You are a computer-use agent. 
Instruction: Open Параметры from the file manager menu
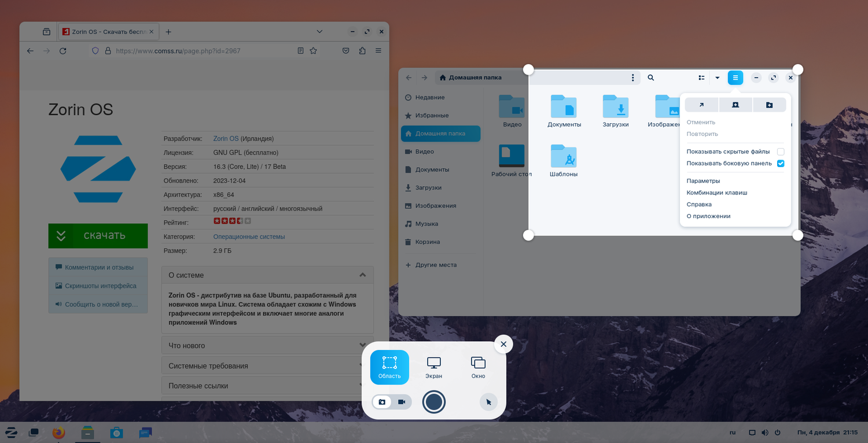pyautogui.click(x=703, y=181)
